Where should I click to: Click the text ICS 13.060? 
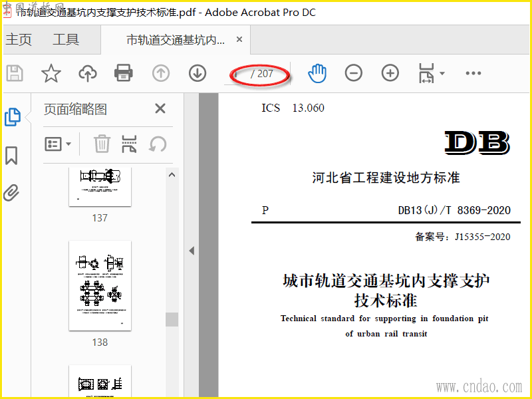(293, 108)
